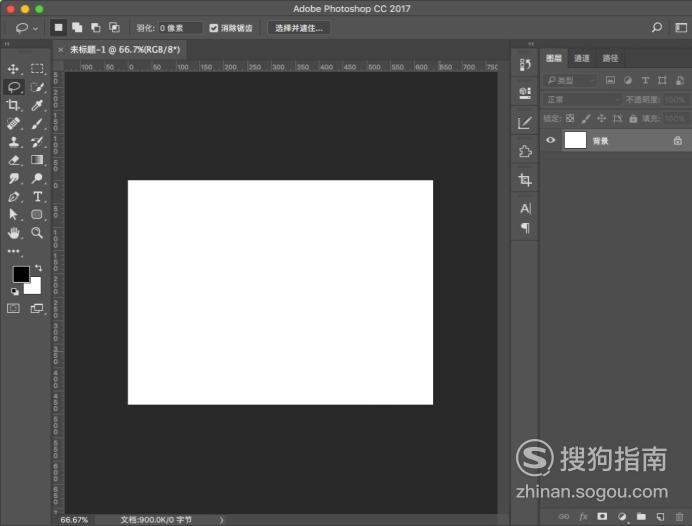
Task: Click the feather value field
Action: click(180, 28)
